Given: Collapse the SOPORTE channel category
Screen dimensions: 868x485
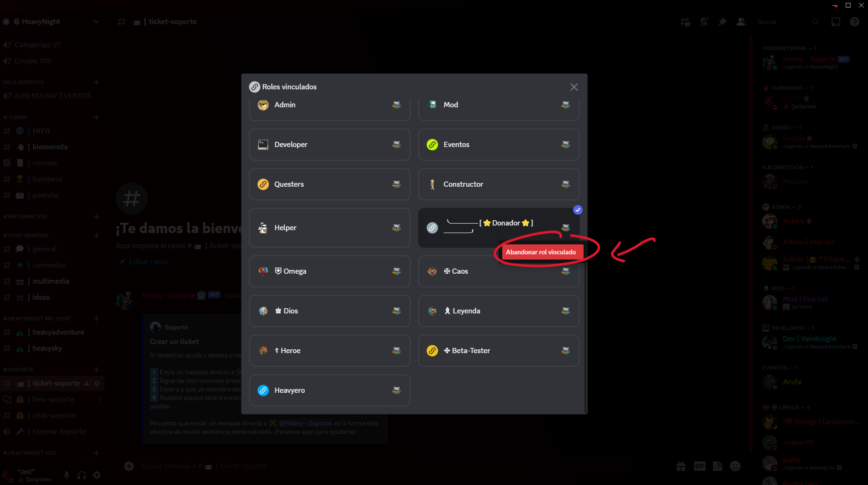Looking at the screenshot, I should point(20,370).
